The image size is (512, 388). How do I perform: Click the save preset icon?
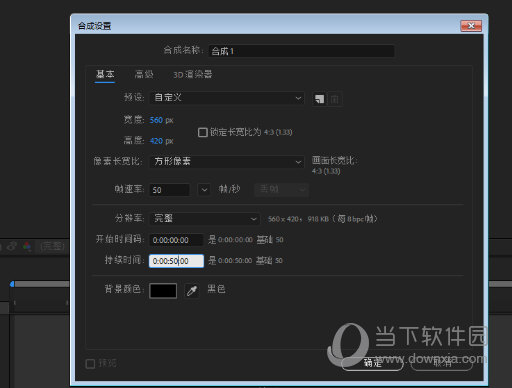pos(319,99)
